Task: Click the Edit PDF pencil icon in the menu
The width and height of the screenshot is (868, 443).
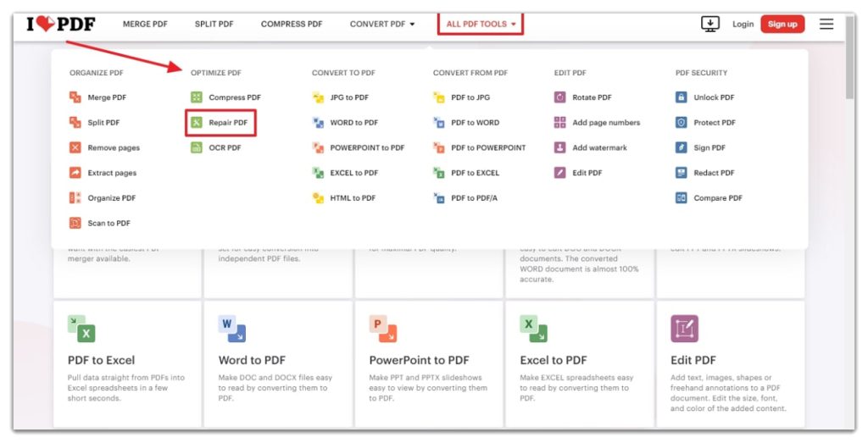Action: coord(560,173)
